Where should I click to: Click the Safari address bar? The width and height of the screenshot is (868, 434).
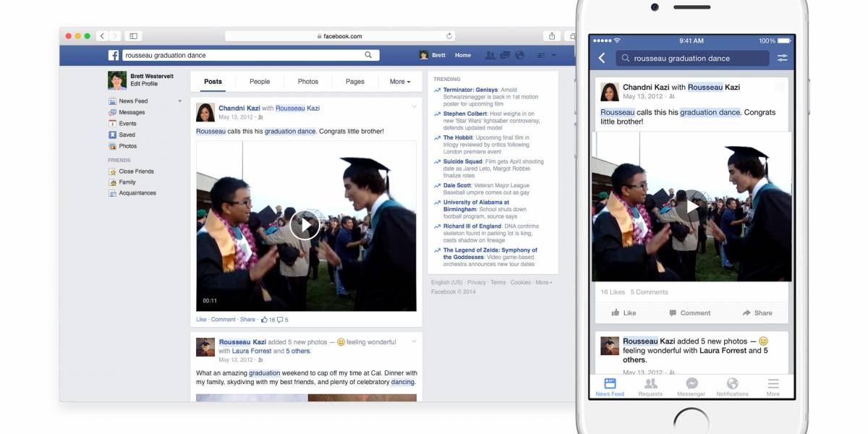339,36
